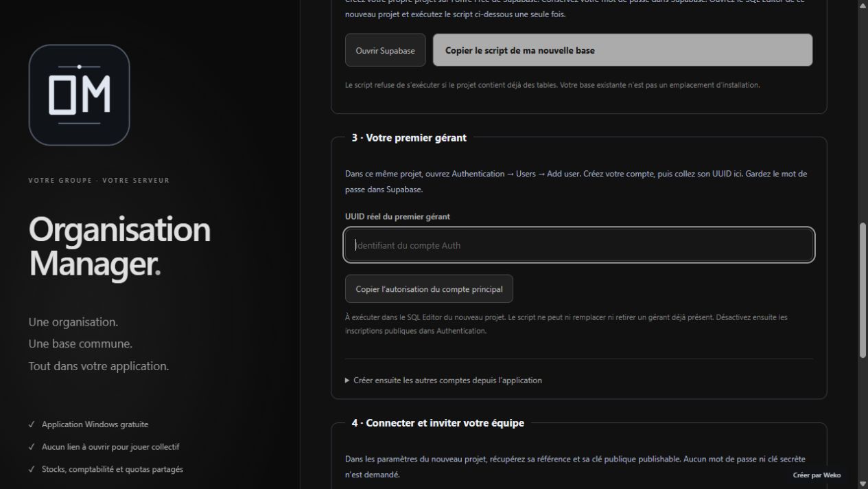Click the 'Une base commune.' line

coord(80,344)
